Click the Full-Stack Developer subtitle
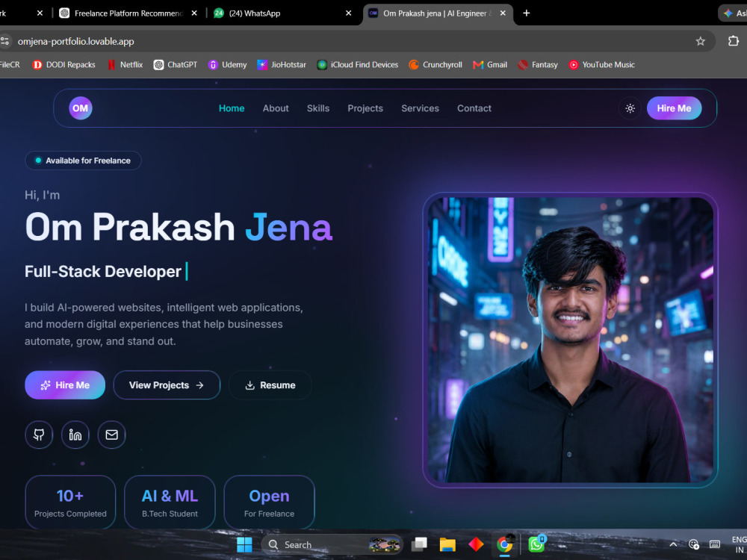This screenshot has width=747, height=560. tap(103, 272)
